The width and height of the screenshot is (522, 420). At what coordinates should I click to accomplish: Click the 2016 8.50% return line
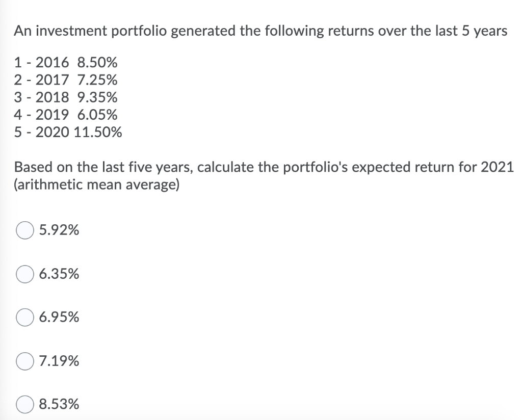(66, 63)
